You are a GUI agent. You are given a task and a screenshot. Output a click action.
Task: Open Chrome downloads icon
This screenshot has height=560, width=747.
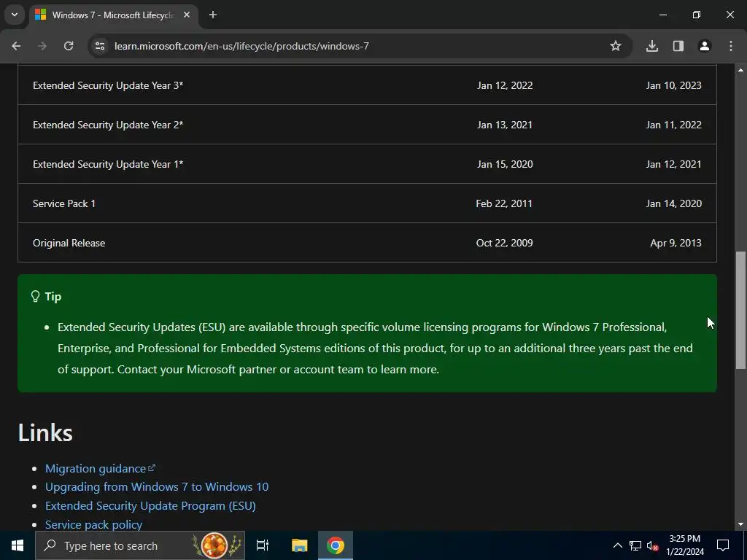[x=652, y=46]
